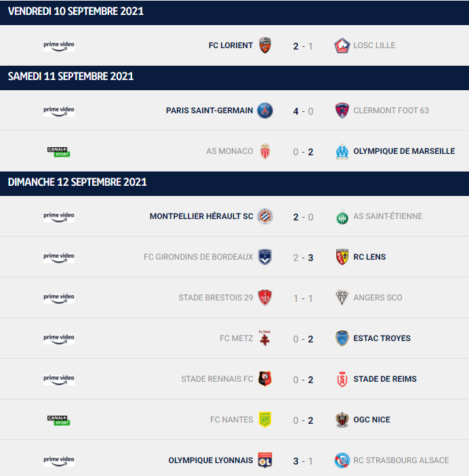Open the 4 - 0 PSG match score
The image size is (469, 476).
(303, 111)
